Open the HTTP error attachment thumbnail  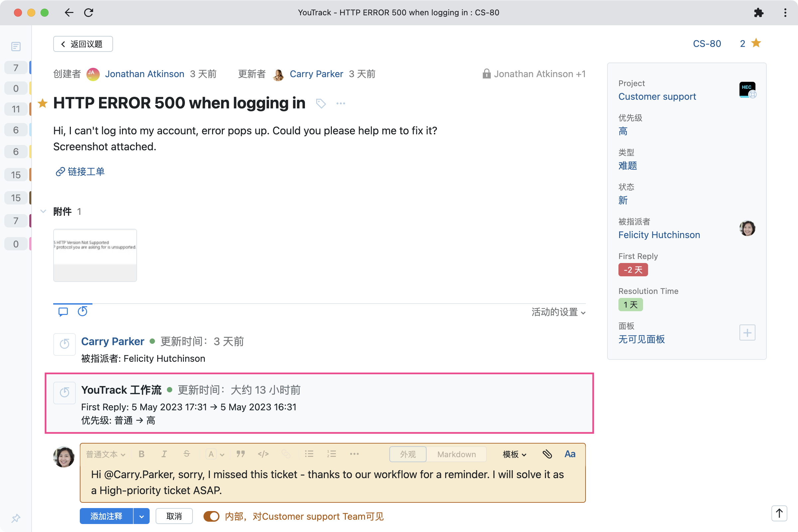click(x=95, y=255)
